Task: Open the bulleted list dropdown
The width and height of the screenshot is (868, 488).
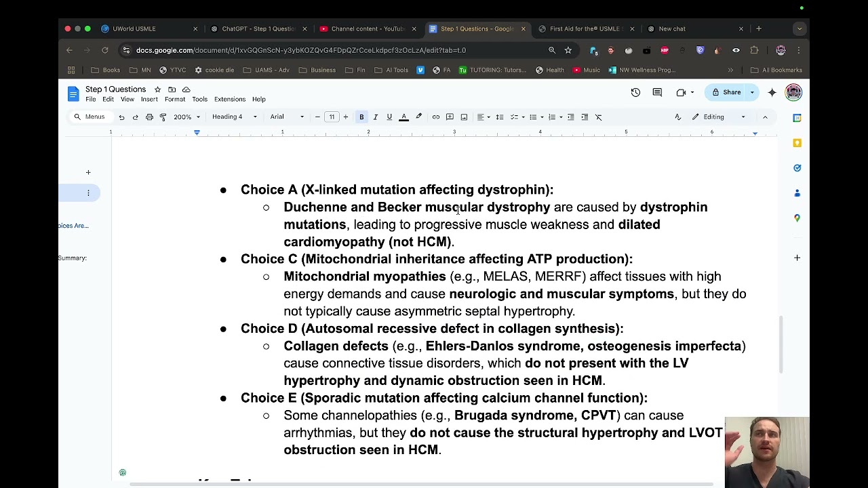Action: point(536,117)
